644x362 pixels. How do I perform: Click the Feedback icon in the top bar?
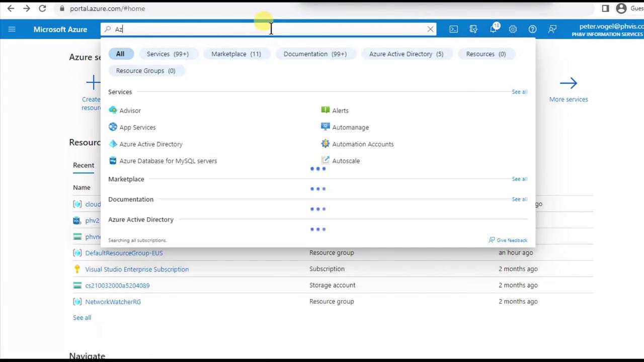coord(552,29)
